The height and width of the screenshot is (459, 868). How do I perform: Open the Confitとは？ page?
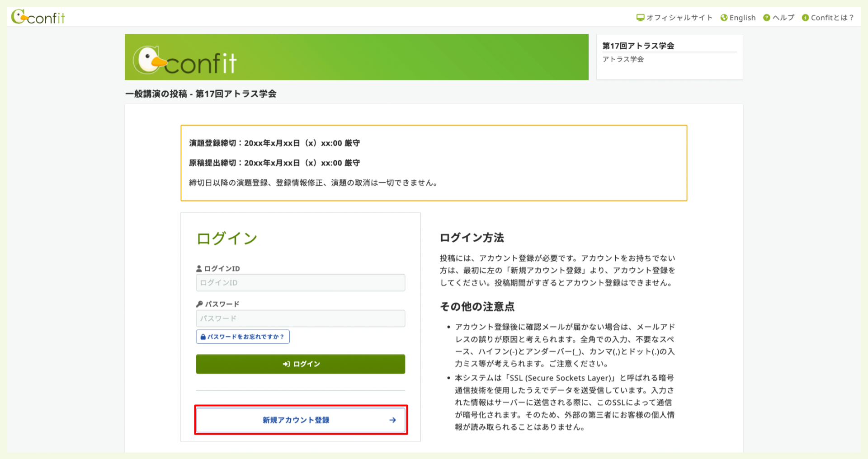point(832,18)
